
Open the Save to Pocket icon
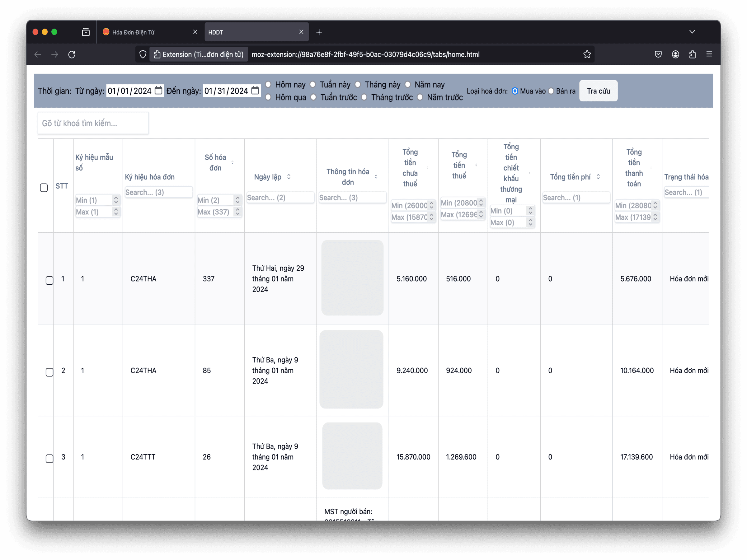pyautogui.click(x=658, y=54)
